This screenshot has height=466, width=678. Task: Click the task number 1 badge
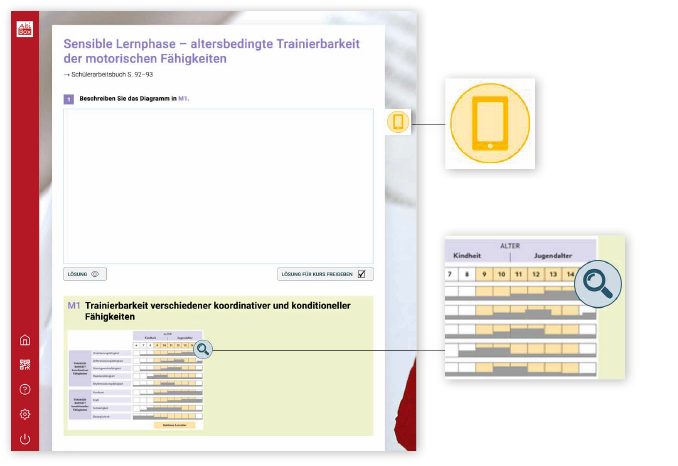pos(68,99)
